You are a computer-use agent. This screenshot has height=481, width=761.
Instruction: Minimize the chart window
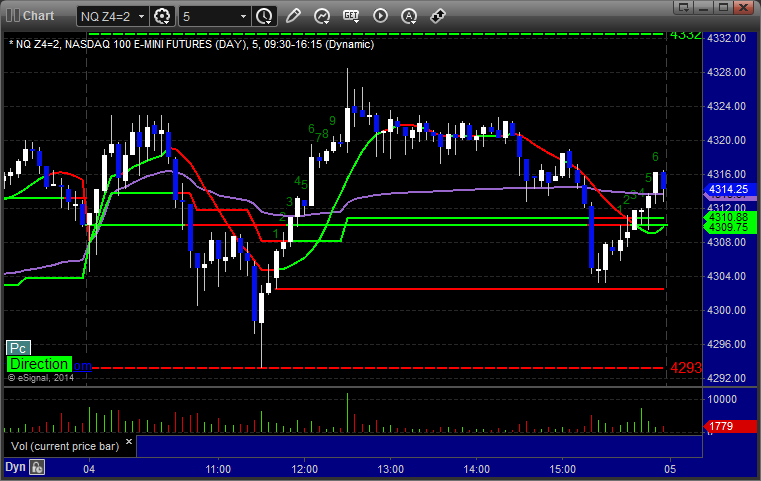tap(704, 7)
